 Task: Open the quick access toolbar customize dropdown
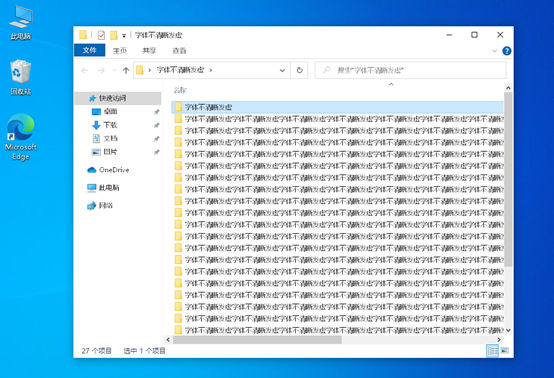point(124,35)
